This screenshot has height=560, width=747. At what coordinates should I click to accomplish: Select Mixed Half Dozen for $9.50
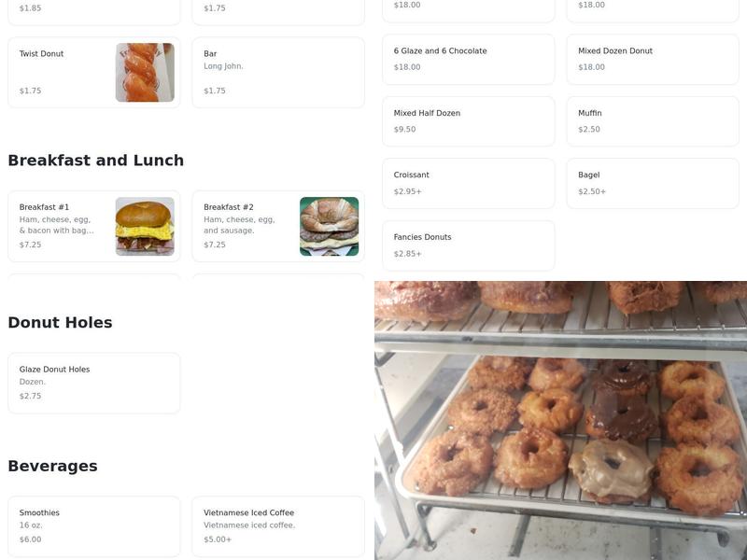(x=469, y=121)
